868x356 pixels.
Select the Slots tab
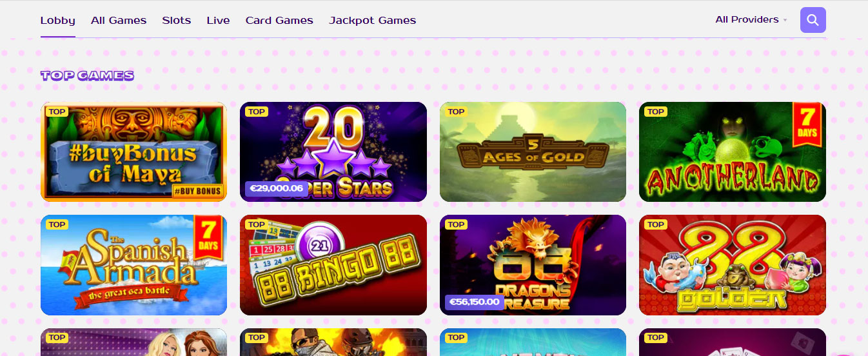point(177,20)
